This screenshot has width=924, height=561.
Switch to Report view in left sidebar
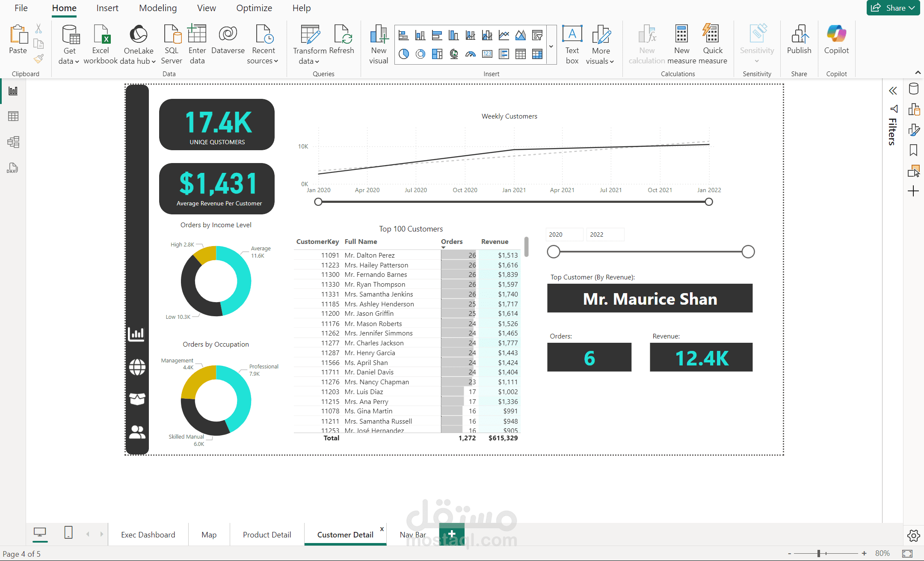click(x=13, y=91)
